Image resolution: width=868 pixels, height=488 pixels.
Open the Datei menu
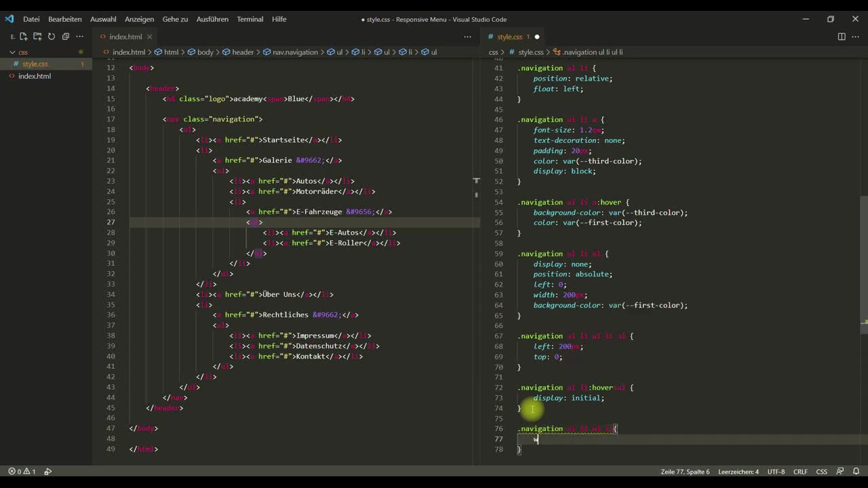click(x=31, y=19)
